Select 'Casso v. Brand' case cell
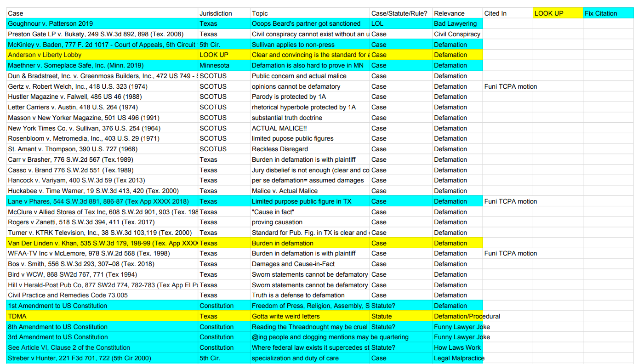Screen dimensions: 638x364 (x=102, y=170)
